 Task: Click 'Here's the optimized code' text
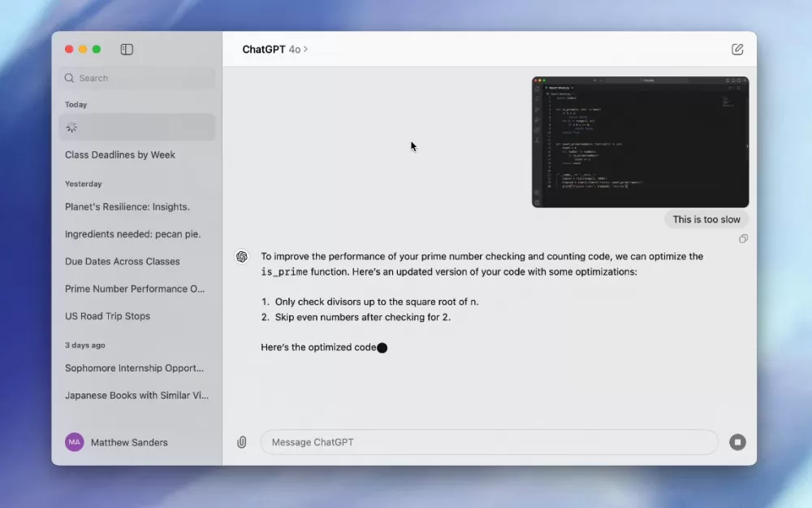tap(318, 347)
